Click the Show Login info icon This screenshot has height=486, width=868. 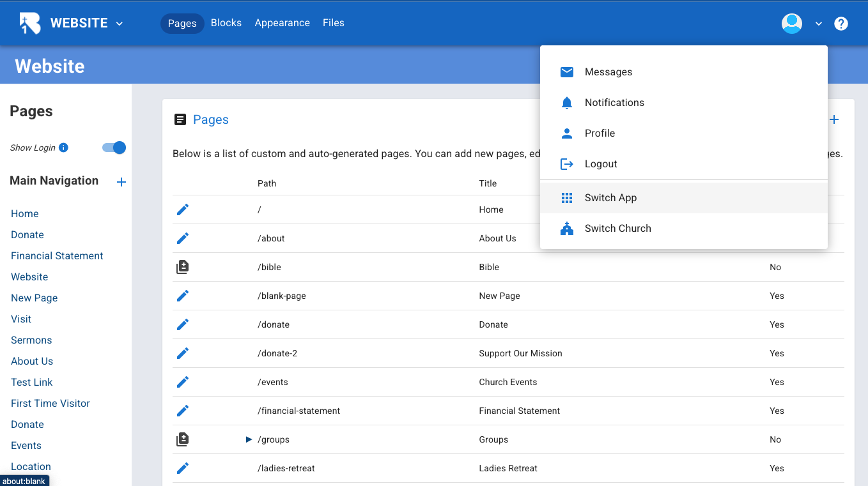(x=63, y=148)
